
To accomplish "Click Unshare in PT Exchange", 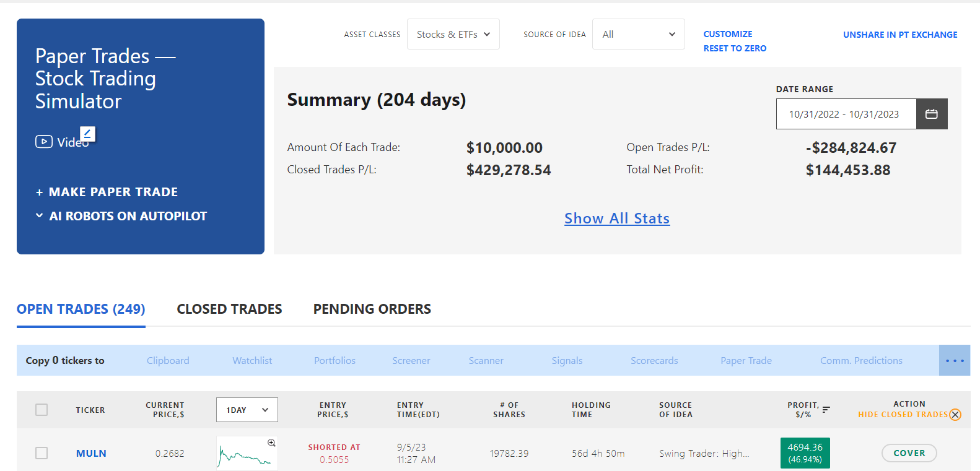I will point(900,35).
